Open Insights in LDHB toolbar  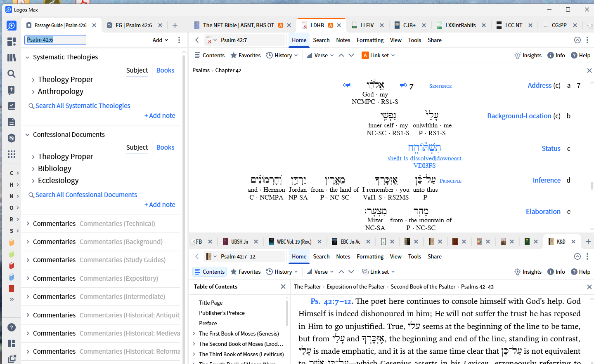[528, 56]
